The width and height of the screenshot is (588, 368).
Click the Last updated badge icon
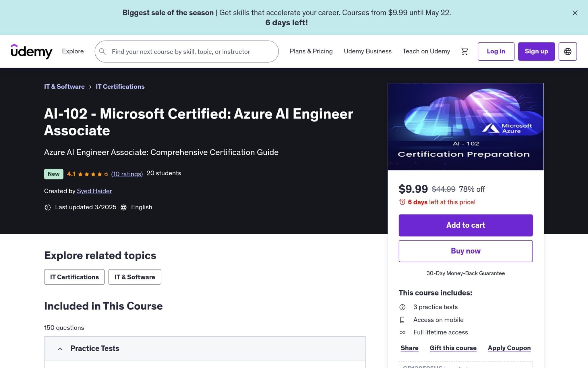[48, 207]
